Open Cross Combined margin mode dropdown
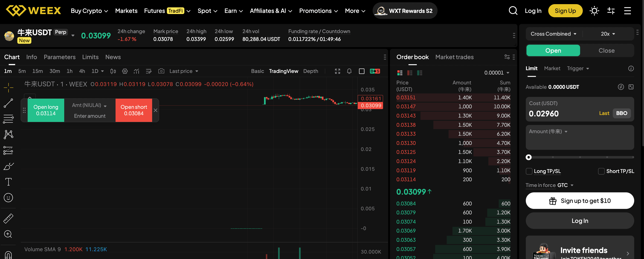Image resolution: width=644 pixels, height=259 pixels. (554, 34)
